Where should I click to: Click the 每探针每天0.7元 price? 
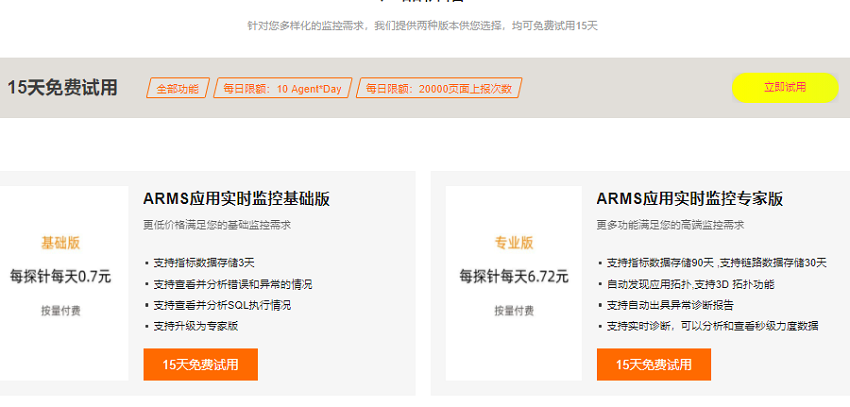(61, 277)
